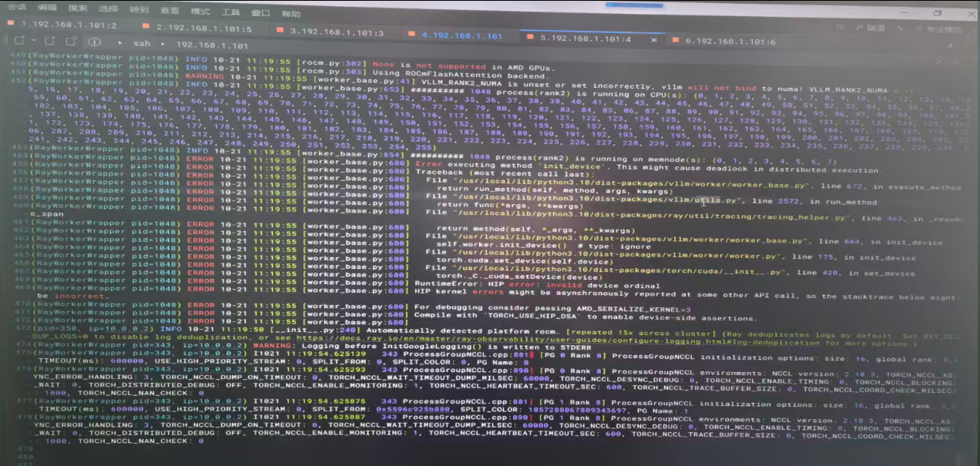The image size is (980, 466).
Task: Enable 专注模式 (Focus mode)
Action: point(938,29)
